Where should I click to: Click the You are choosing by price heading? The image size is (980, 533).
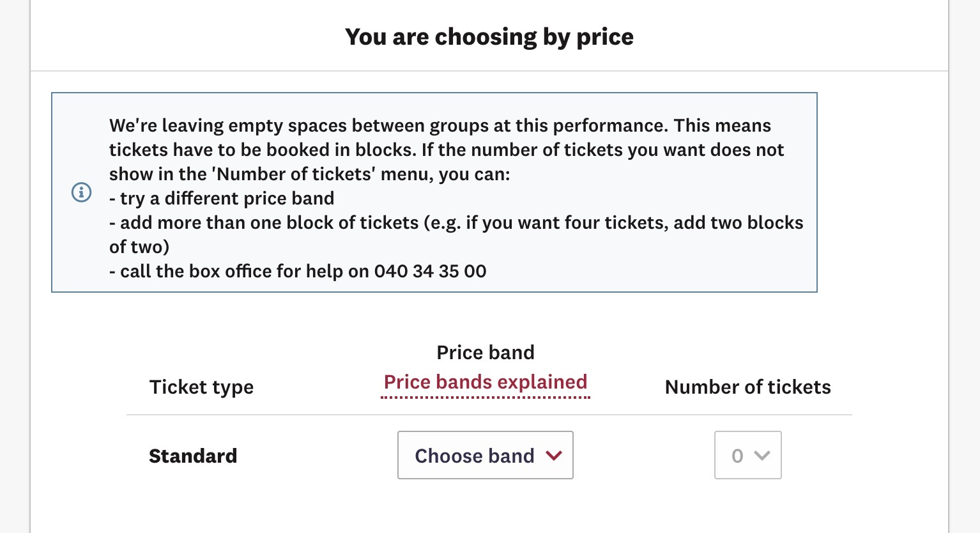coord(489,37)
